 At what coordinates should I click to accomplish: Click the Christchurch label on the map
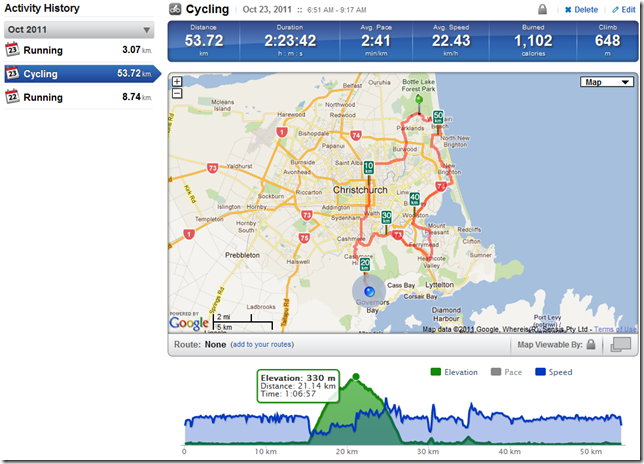[x=360, y=190]
